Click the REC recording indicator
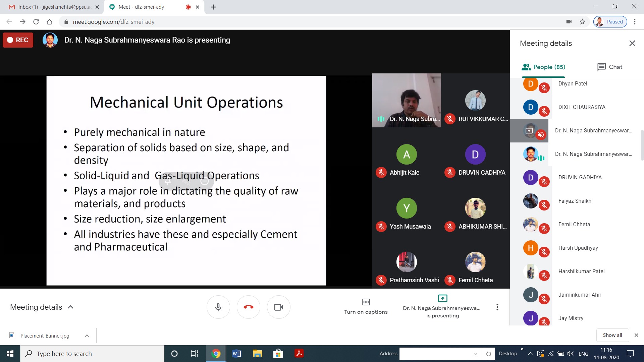 click(18, 40)
